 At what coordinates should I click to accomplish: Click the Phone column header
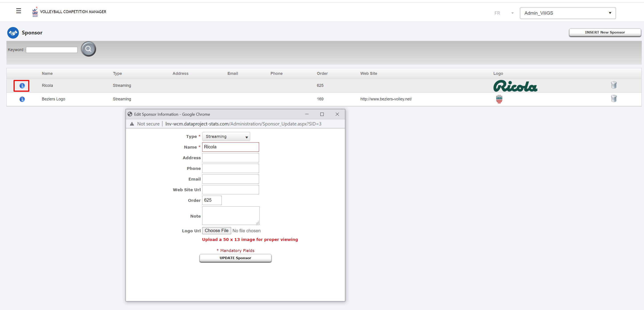coord(276,74)
